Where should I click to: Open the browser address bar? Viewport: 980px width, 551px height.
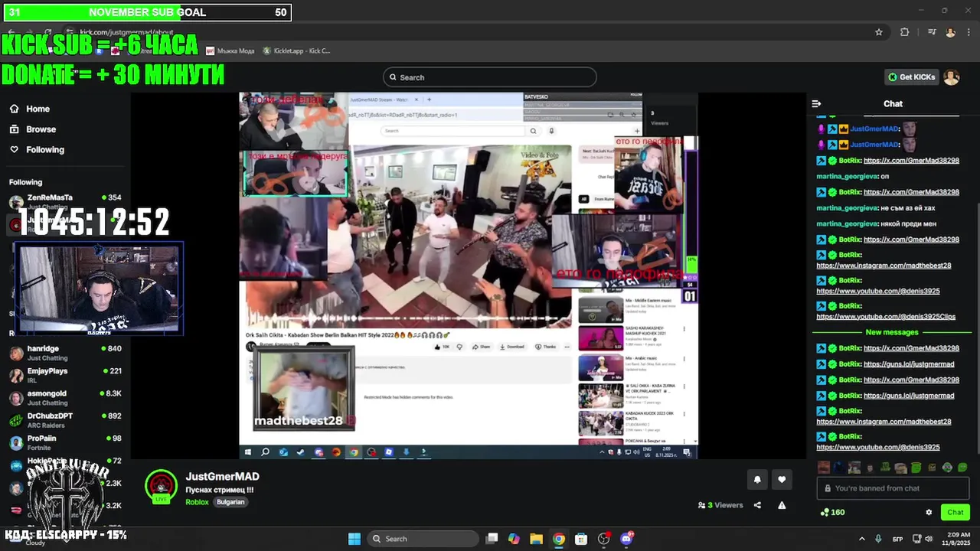459,32
